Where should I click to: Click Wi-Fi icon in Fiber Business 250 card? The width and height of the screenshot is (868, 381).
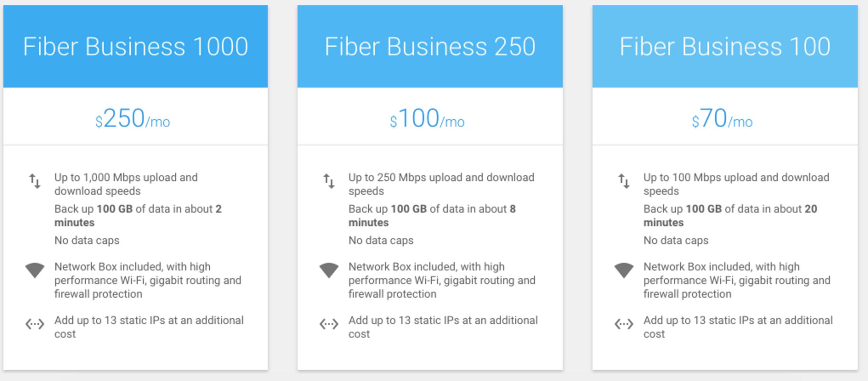pyautogui.click(x=329, y=270)
